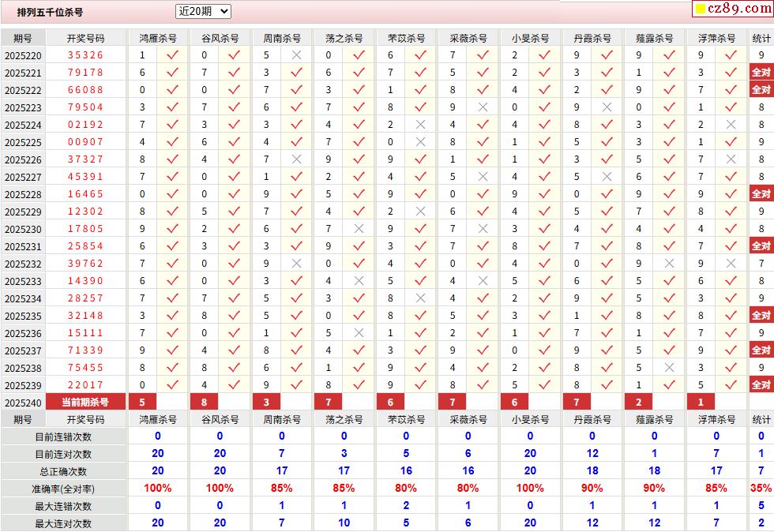Click the X mark for 荡之杀号 in row 2025230
774x532 pixels.
(359, 228)
